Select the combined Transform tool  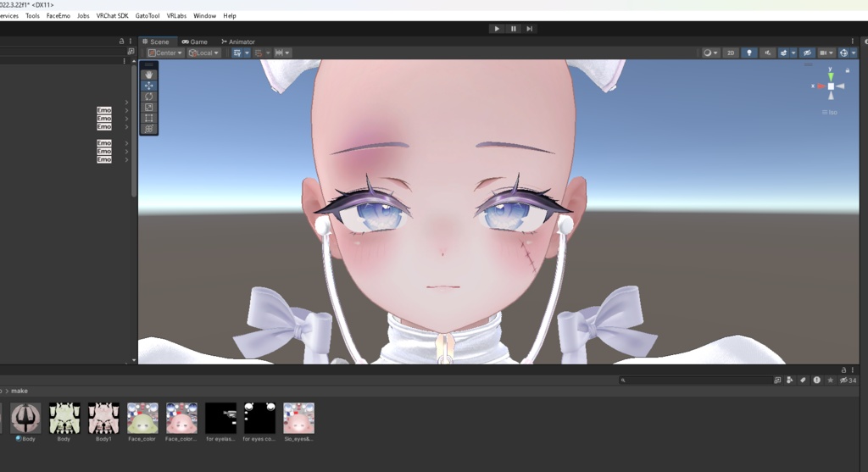(148, 129)
